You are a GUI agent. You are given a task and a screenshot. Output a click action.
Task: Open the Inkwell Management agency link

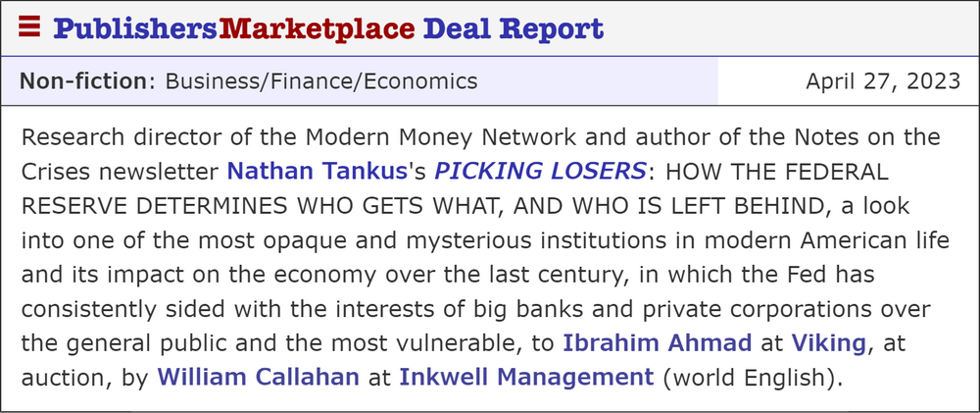pyautogui.click(x=526, y=377)
